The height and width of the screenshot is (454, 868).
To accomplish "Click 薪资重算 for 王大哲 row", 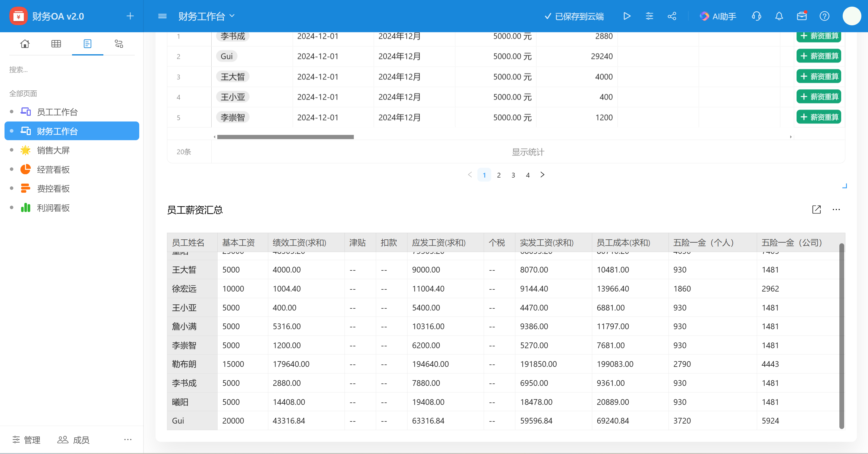I will (819, 77).
